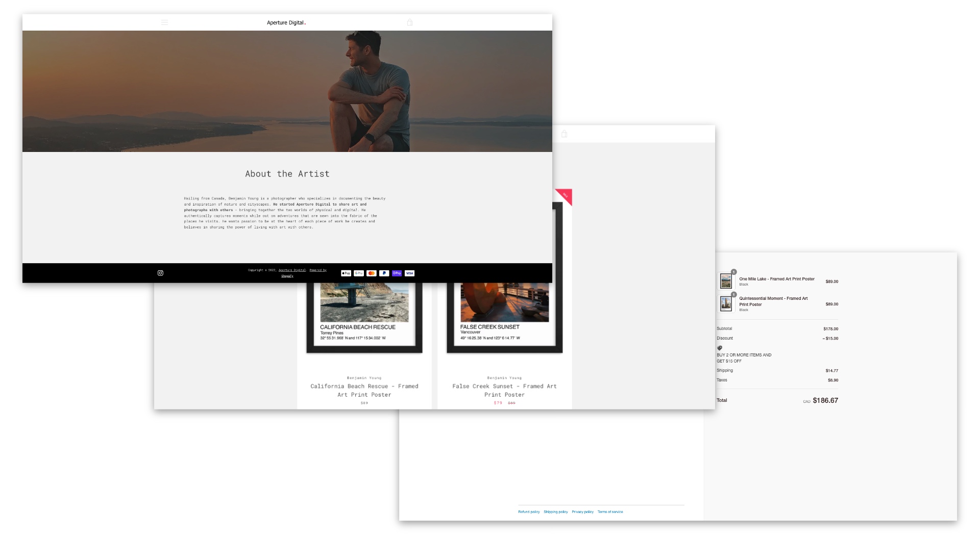980x538 pixels.
Task: Open the Terms of service link
Action: [610, 512]
